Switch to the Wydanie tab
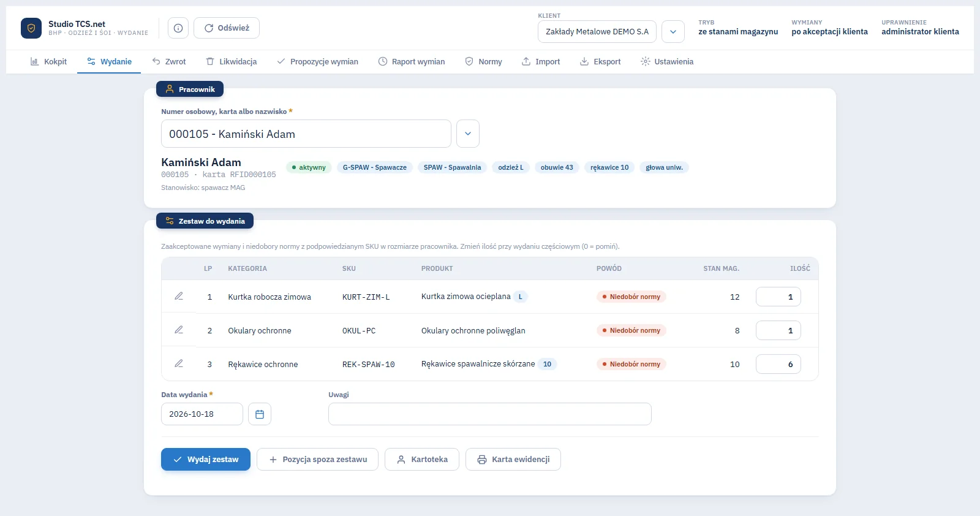 [x=109, y=61]
